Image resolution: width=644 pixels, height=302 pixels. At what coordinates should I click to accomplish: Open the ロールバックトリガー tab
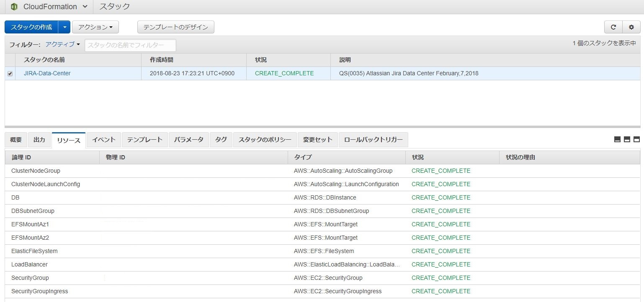[x=374, y=140]
